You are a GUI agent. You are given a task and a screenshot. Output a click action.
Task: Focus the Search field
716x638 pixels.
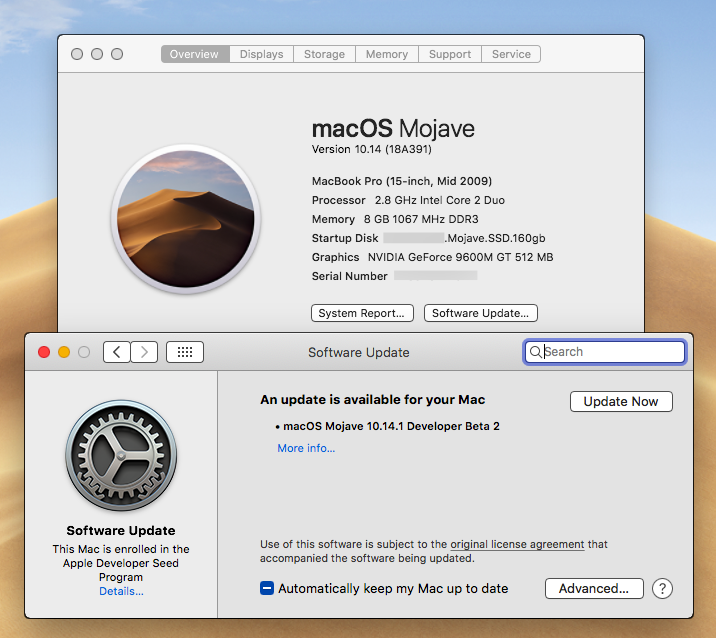coord(604,352)
